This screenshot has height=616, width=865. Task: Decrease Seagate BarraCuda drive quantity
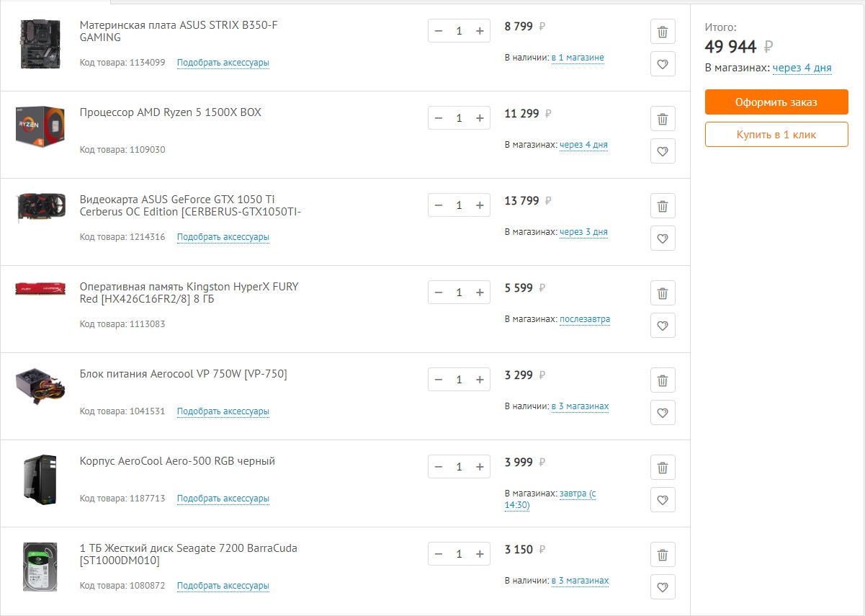(x=439, y=554)
